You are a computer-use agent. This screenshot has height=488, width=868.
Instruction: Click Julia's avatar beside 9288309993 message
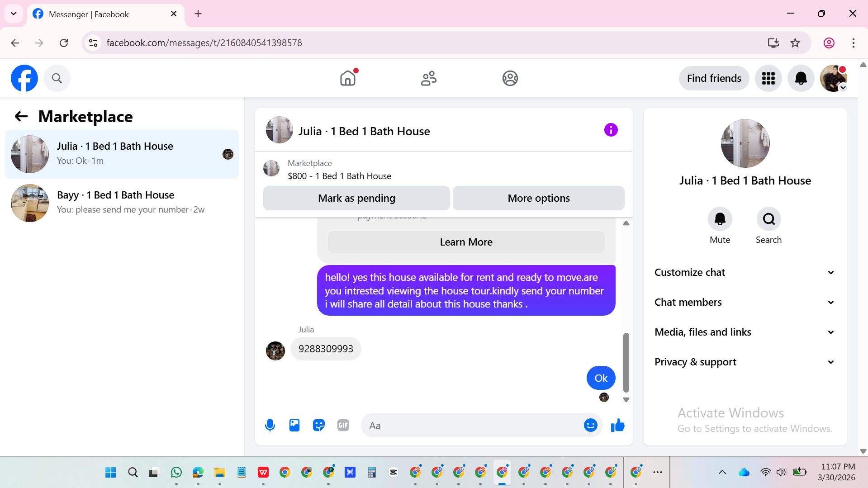pos(275,351)
